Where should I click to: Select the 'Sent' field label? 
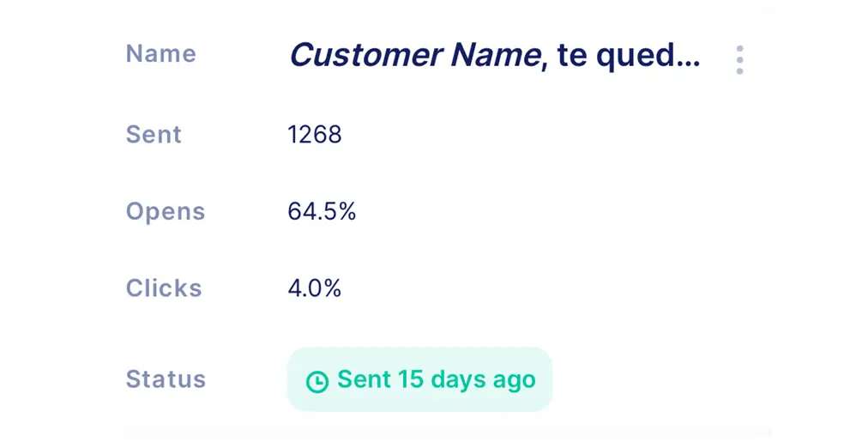(154, 134)
